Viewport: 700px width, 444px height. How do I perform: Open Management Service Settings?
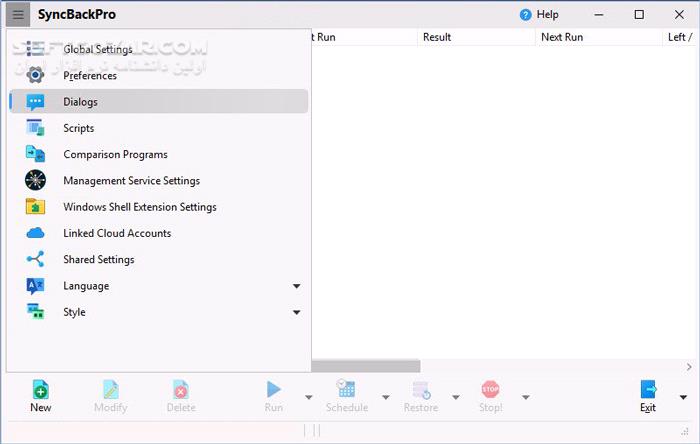[x=158, y=180]
